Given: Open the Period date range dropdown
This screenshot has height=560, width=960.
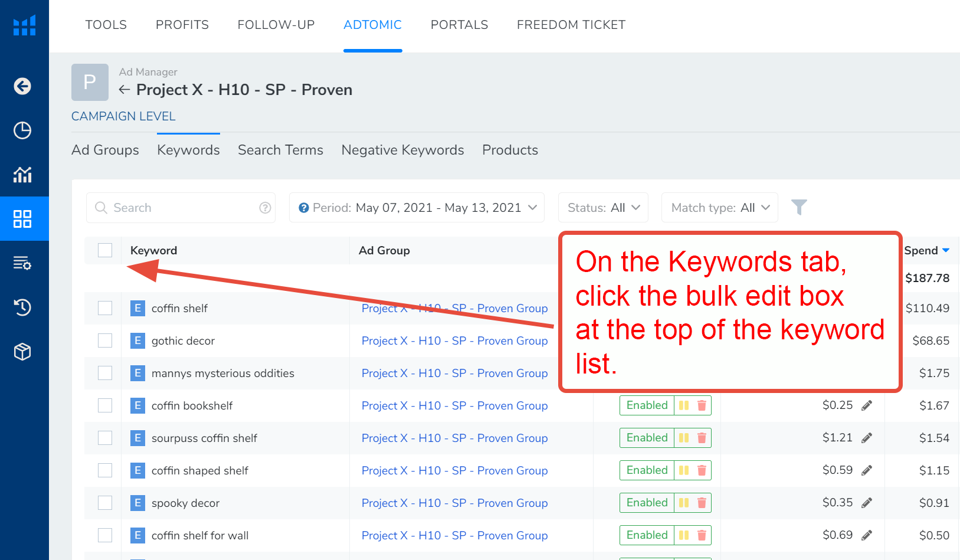Looking at the screenshot, I should click(417, 208).
